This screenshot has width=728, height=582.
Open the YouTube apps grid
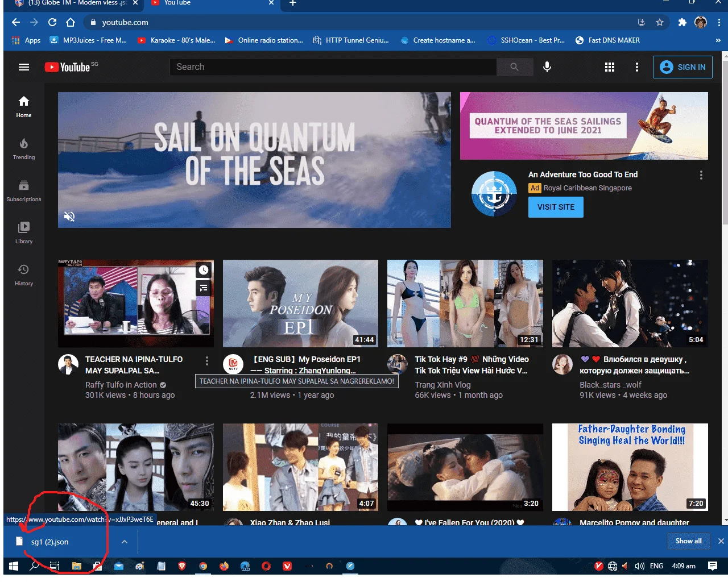pos(610,67)
